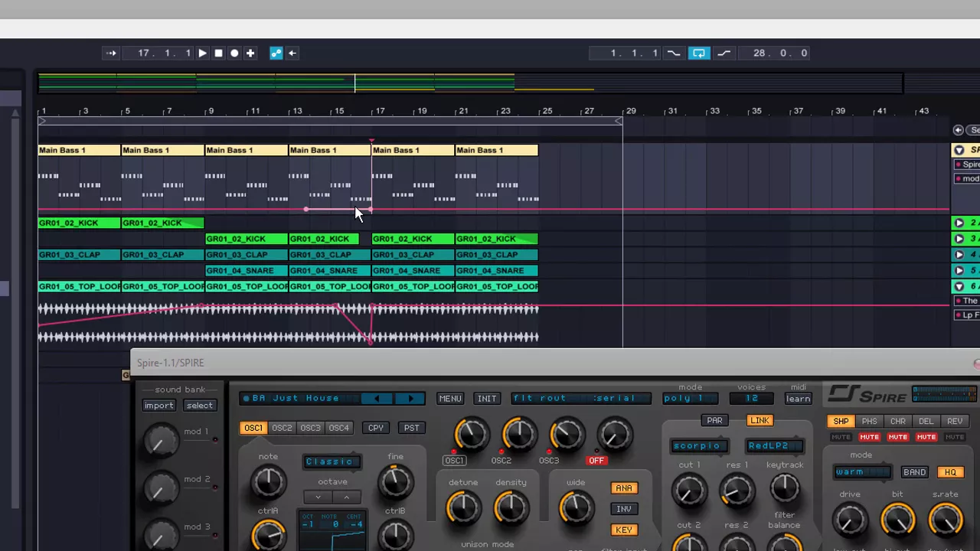Click the song overview minimap strip

coord(471,82)
